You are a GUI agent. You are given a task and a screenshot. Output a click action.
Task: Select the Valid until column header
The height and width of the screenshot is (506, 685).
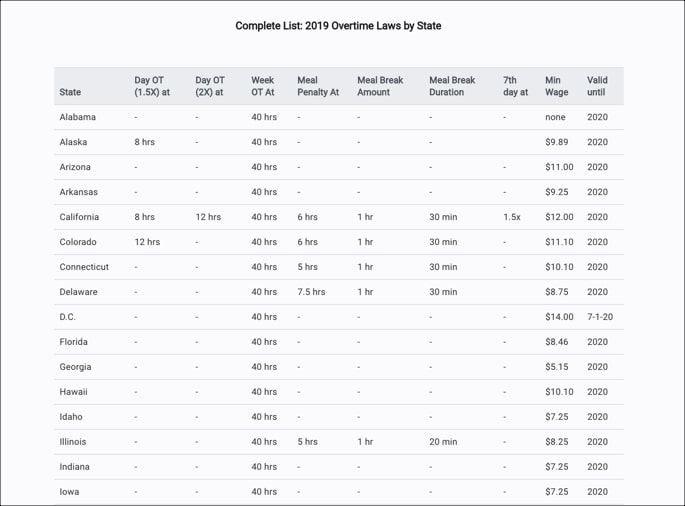[x=597, y=86]
